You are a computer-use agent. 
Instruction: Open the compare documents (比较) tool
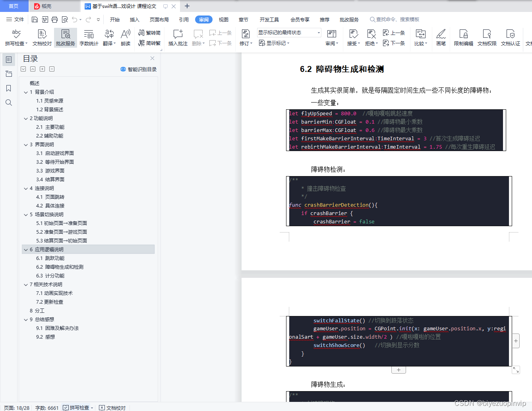pyautogui.click(x=420, y=38)
